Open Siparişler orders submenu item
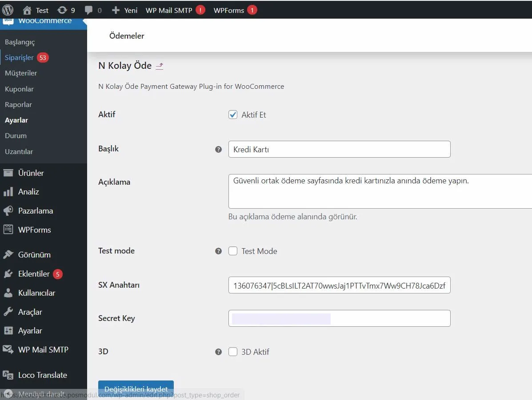 click(x=19, y=58)
